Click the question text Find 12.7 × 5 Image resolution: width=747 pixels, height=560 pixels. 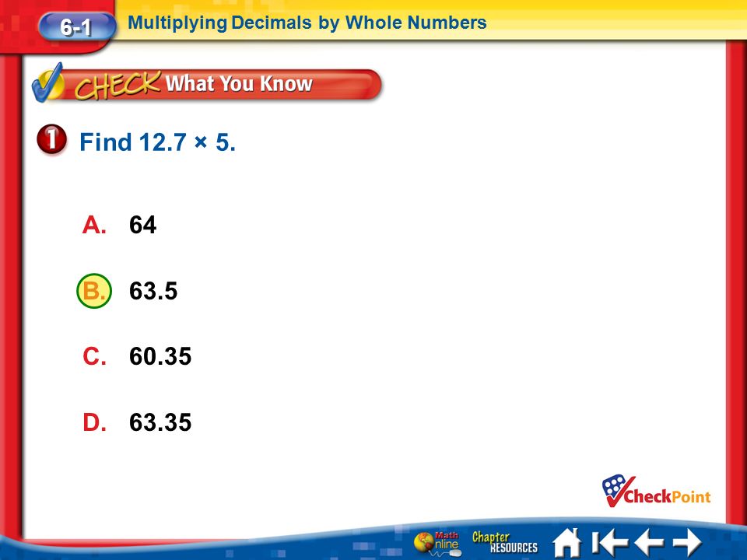coord(158,142)
